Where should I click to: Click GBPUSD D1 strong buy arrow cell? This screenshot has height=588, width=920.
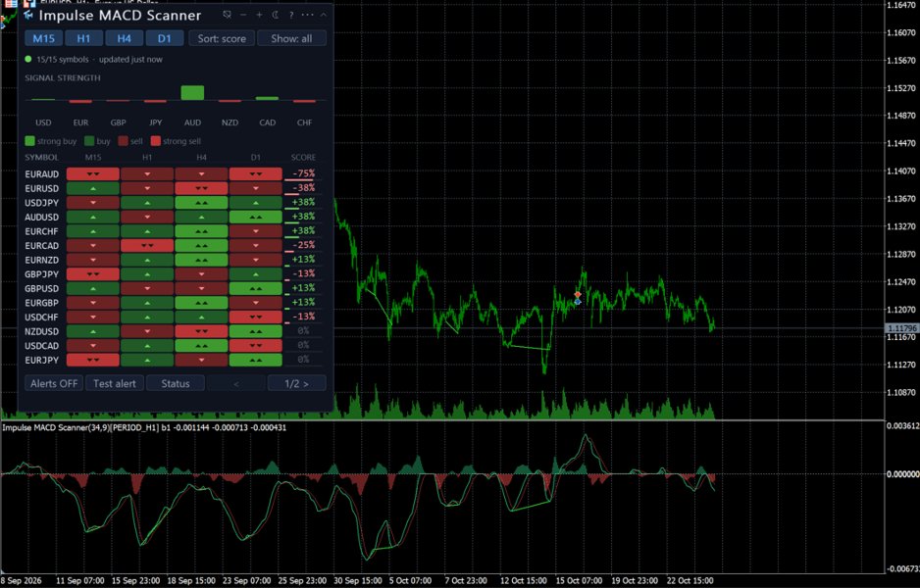[255, 288]
